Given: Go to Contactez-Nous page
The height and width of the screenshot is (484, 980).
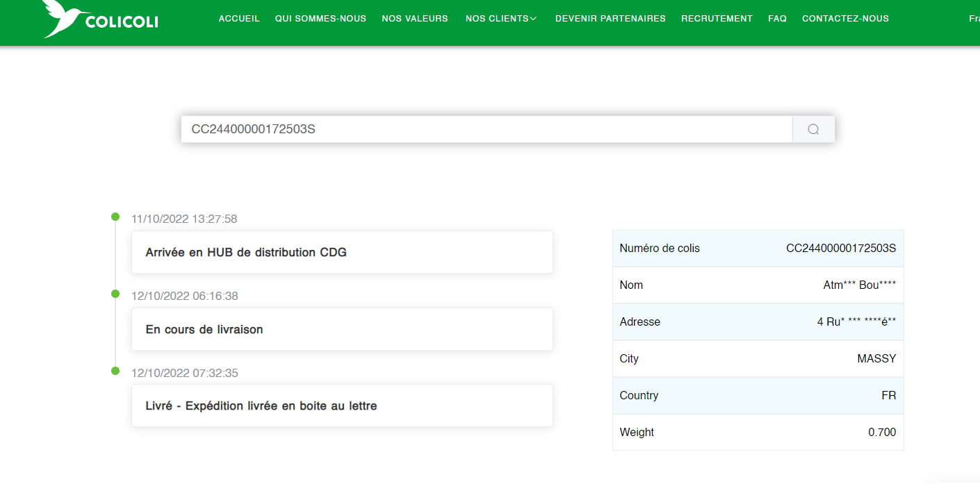Looking at the screenshot, I should (x=845, y=19).
